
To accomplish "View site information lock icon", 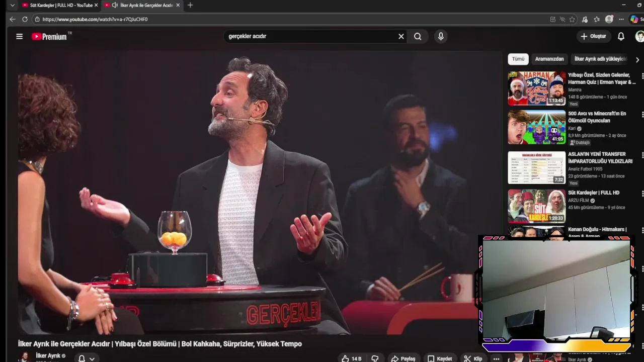I will point(37,19).
